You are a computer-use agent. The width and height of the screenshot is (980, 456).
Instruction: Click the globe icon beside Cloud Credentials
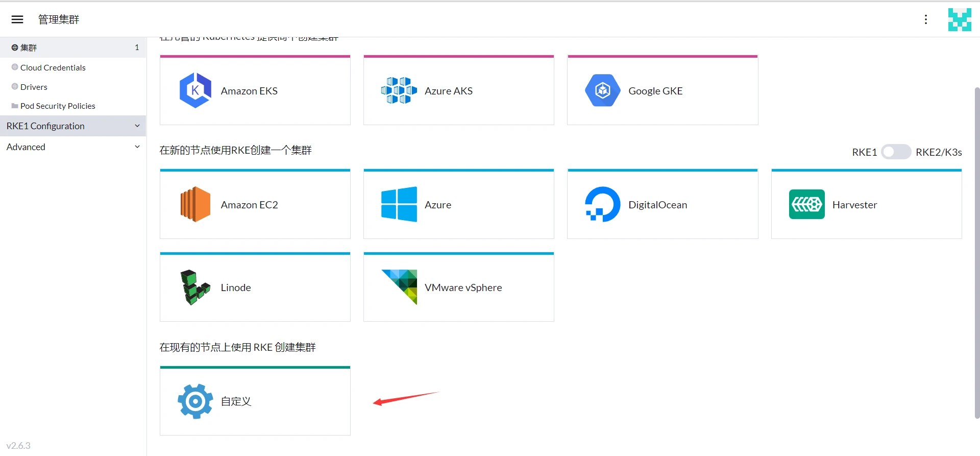15,67
